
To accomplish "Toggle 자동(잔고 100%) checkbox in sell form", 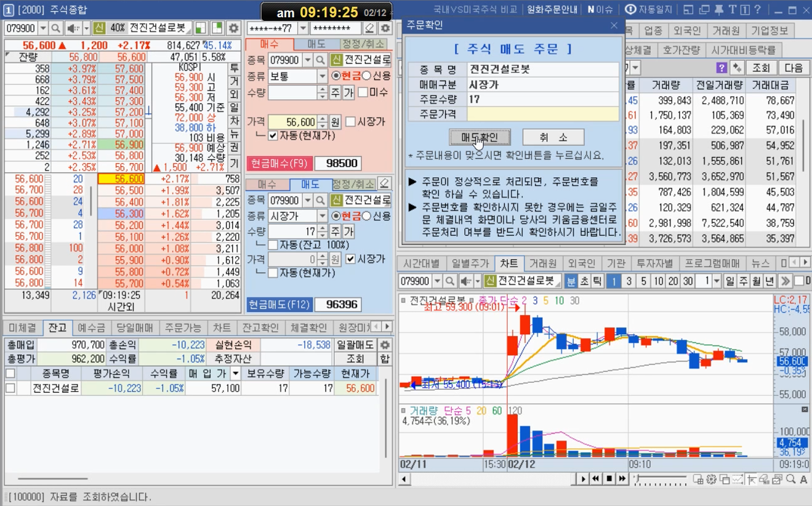I will (x=273, y=245).
